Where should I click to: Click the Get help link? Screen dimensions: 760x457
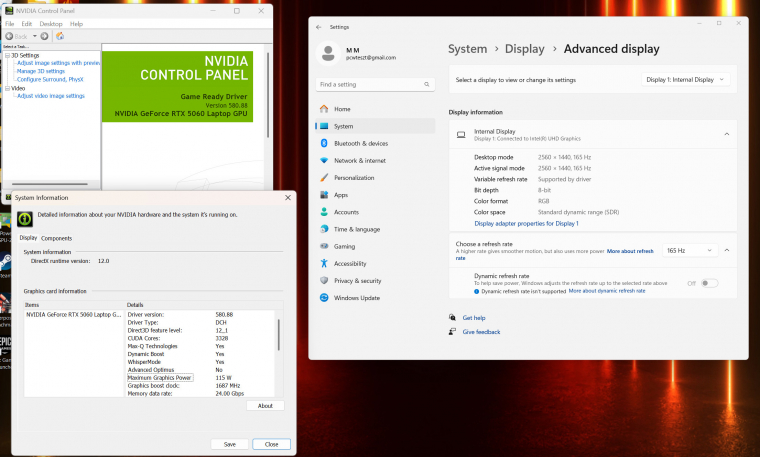pyautogui.click(x=474, y=318)
